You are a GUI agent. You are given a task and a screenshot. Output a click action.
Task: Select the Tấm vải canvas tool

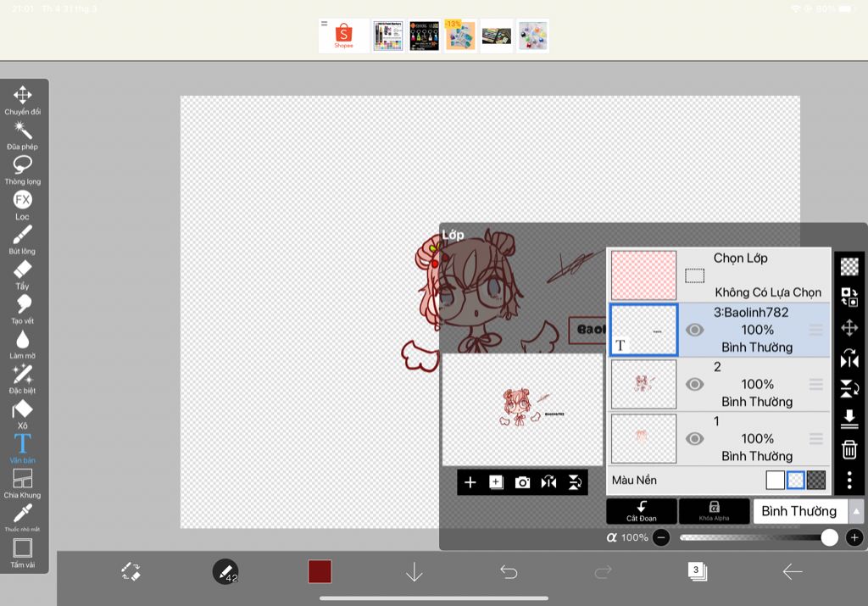22,553
